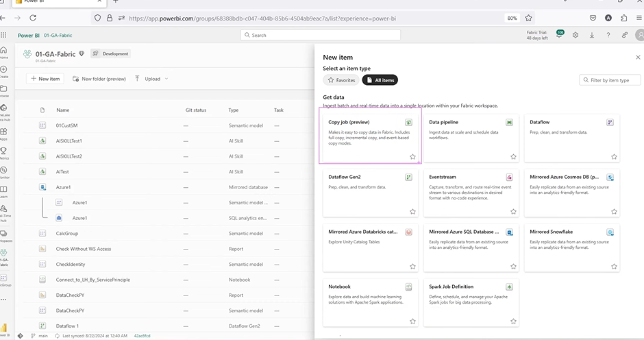Open the browser extensions puzzle icon
This screenshot has width=644, height=340.
[624, 18]
